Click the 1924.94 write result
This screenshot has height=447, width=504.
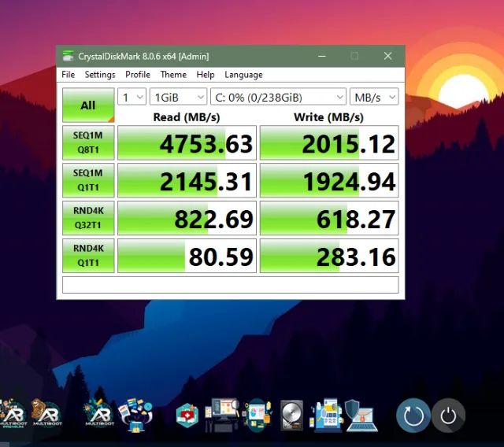pos(329,180)
